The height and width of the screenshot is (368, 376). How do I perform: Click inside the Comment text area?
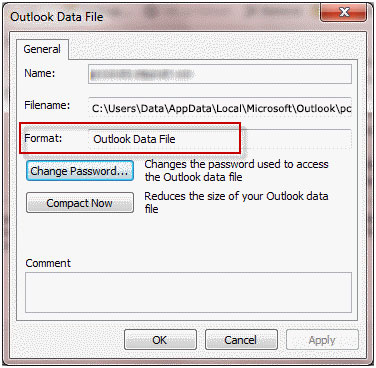(x=188, y=292)
